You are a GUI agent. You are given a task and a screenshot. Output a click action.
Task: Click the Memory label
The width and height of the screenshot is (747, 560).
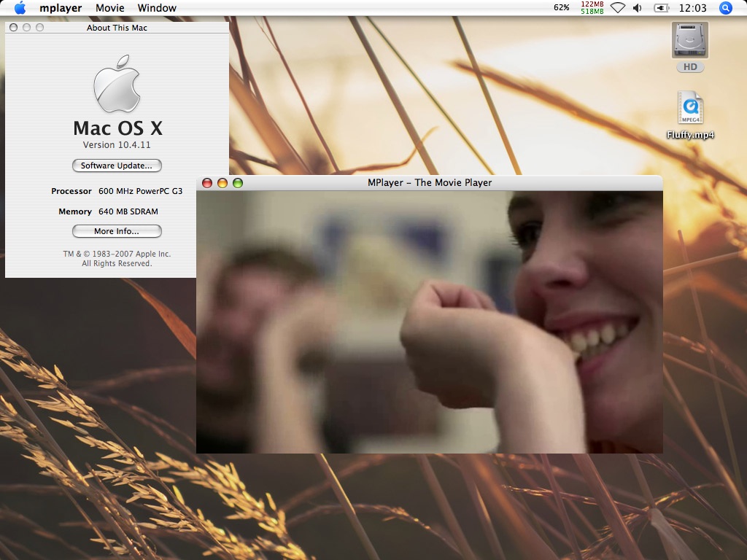[75, 211]
